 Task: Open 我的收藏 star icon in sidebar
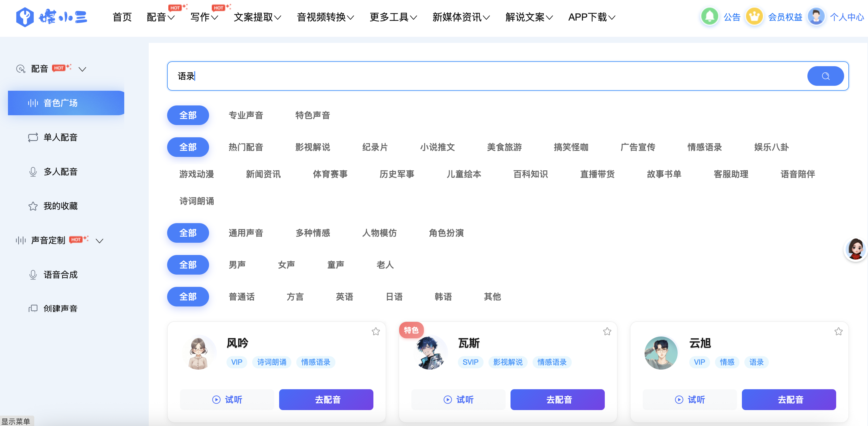[x=33, y=206]
